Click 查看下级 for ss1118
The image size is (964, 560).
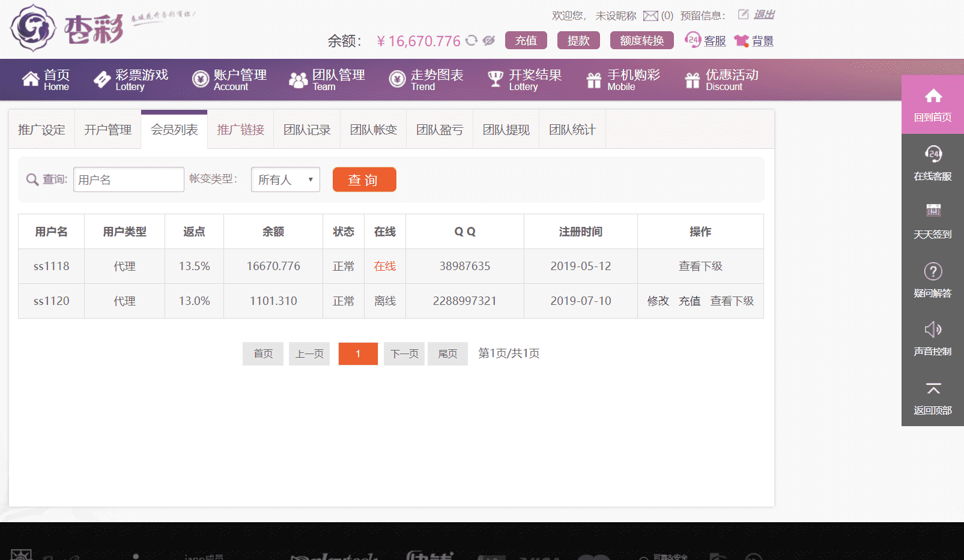coord(700,266)
